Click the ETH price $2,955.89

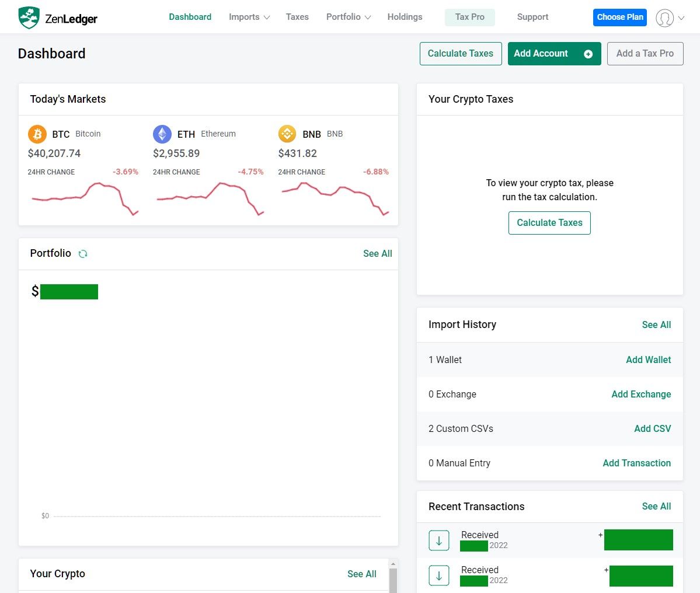tap(176, 154)
